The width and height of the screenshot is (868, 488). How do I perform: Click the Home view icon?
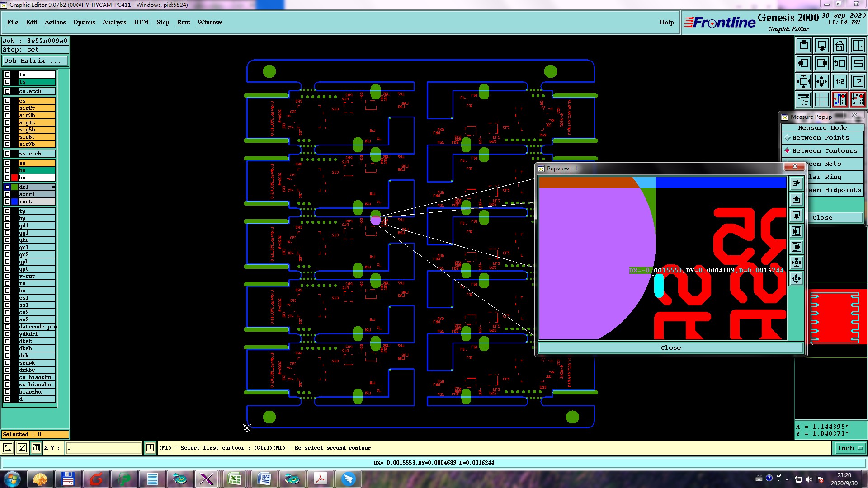tap(840, 45)
